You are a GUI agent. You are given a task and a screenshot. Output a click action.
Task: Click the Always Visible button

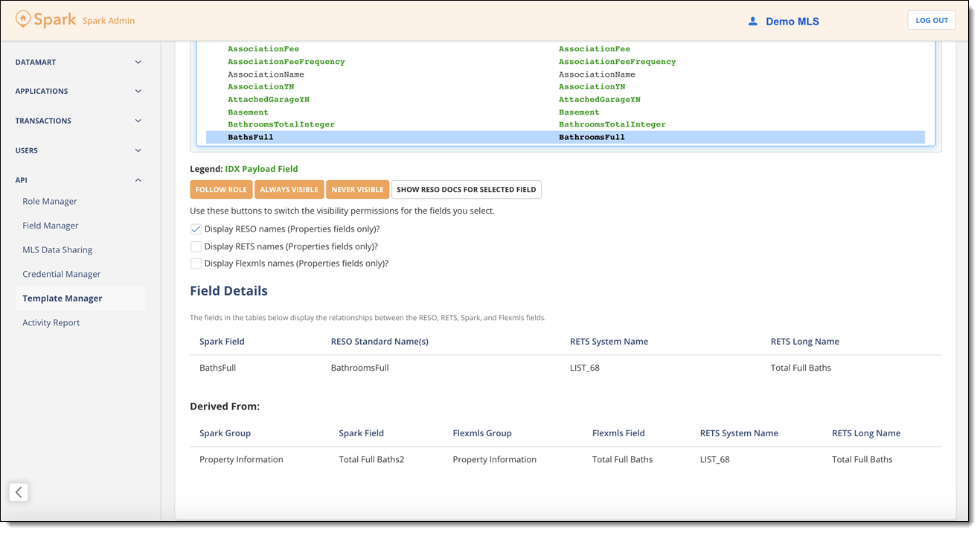coord(289,190)
